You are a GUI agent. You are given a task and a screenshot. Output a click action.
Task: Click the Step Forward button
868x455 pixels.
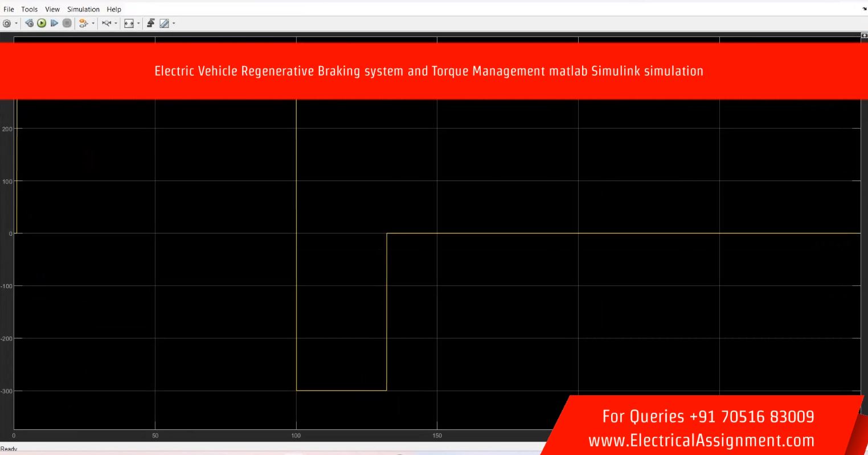(54, 23)
